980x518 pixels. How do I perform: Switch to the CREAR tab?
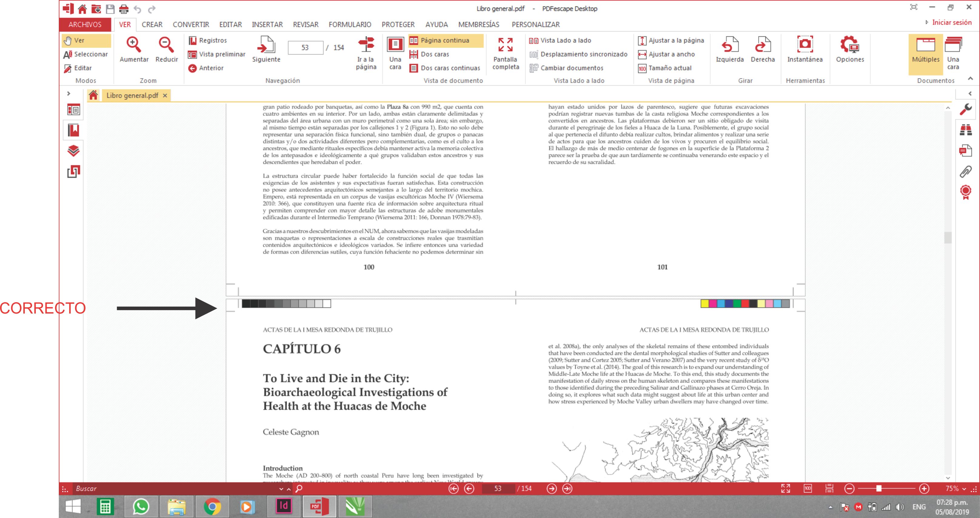pos(152,24)
